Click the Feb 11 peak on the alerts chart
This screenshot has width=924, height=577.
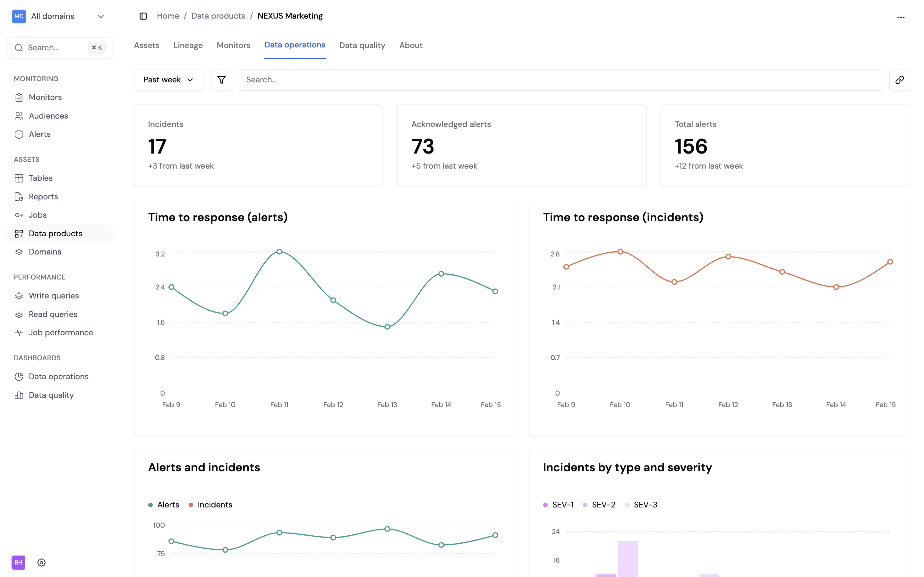tap(279, 252)
